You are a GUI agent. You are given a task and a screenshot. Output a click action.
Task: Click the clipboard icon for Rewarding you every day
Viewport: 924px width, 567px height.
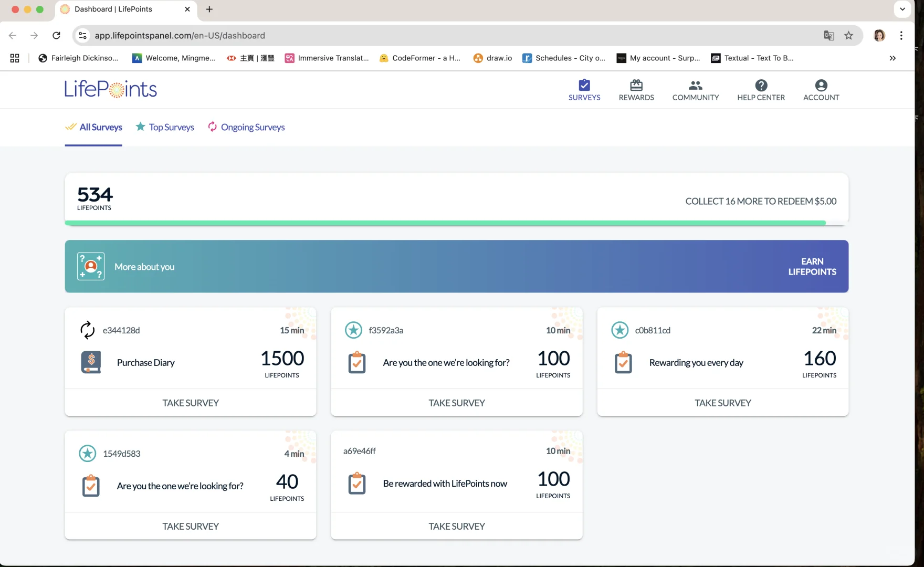coord(623,362)
